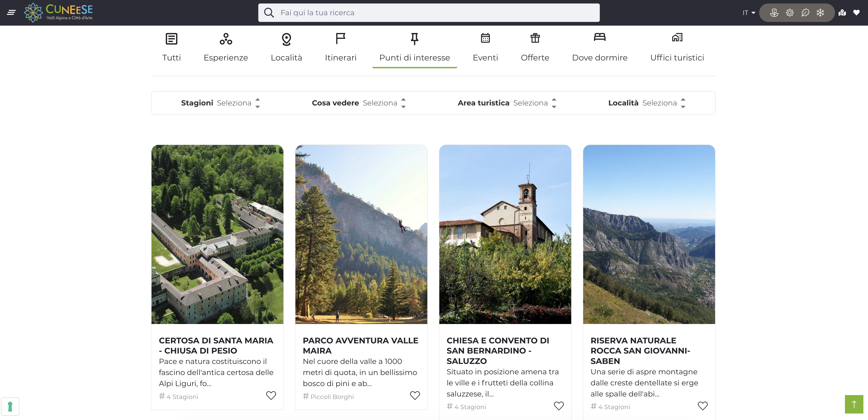Click 'Nel cuore della valle a 1000' description
The height and width of the screenshot is (420, 868).
(x=360, y=372)
